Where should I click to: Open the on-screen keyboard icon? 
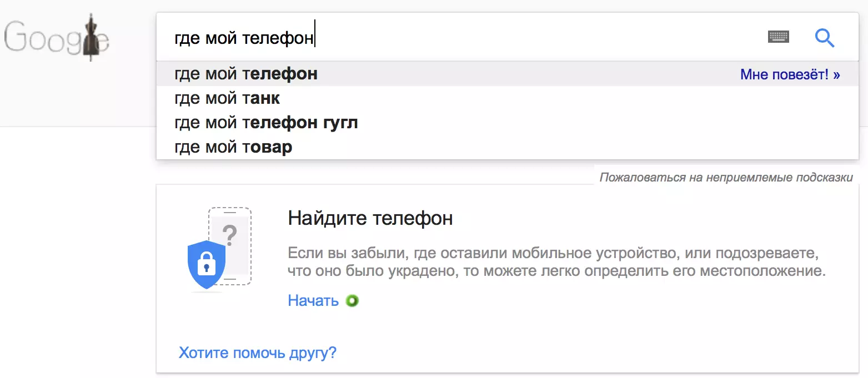(779, 37)
